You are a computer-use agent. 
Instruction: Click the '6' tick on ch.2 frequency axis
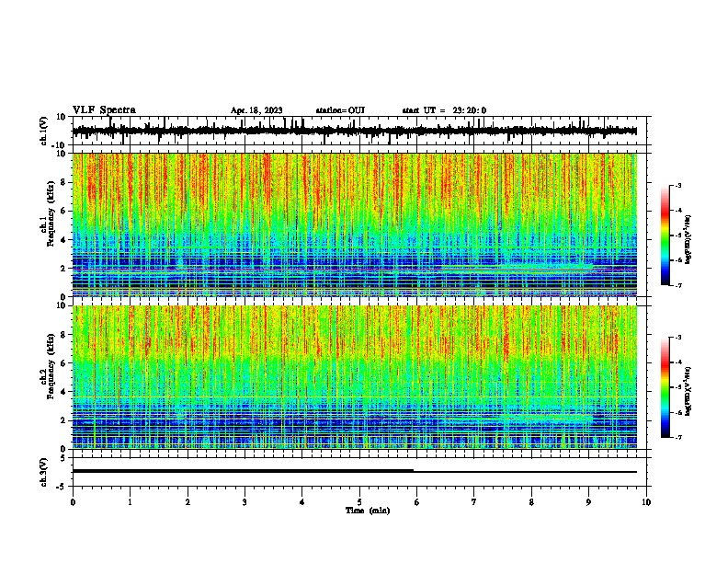coord(63,363)
